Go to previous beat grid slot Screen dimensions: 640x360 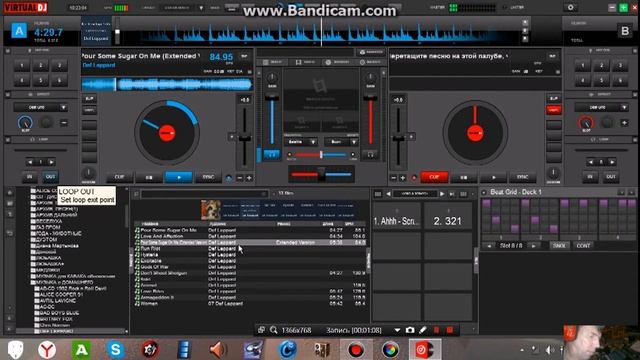point(489,246)
